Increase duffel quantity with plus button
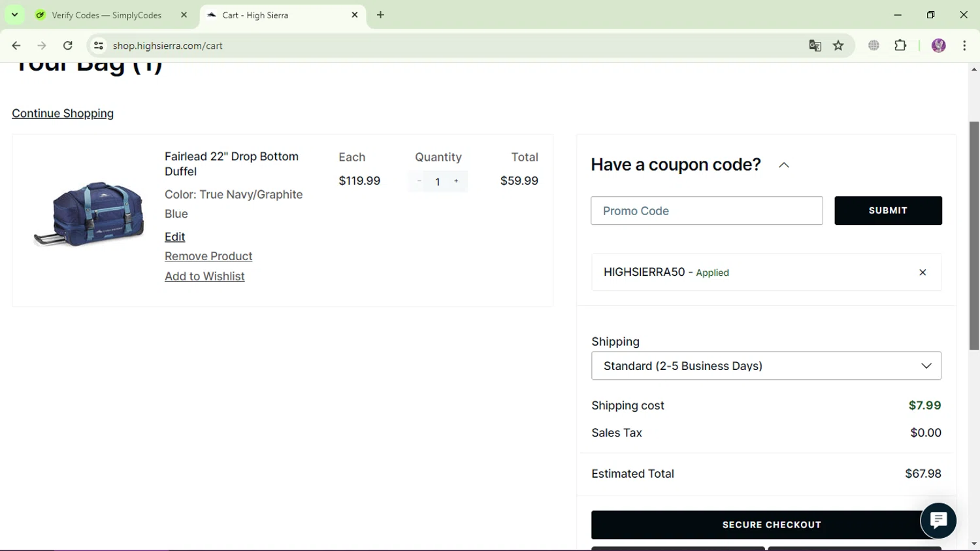 pos(456,181)
